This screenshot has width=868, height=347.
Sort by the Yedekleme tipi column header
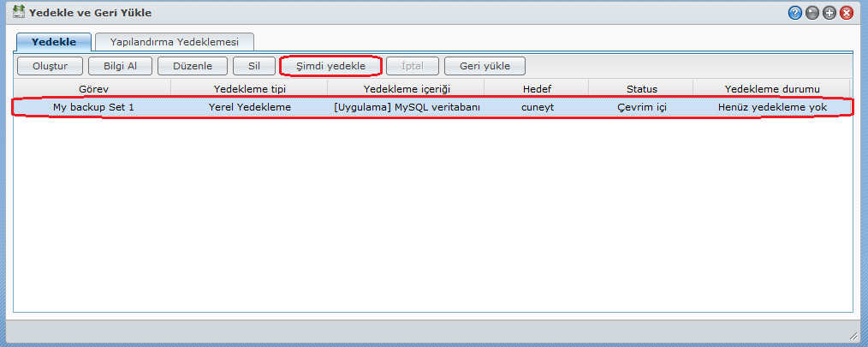pos(249,88)
